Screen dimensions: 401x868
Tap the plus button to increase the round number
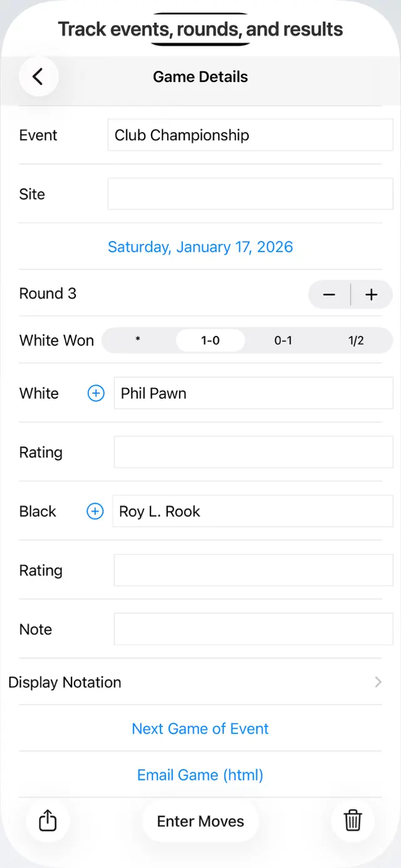tap(372, 294)
